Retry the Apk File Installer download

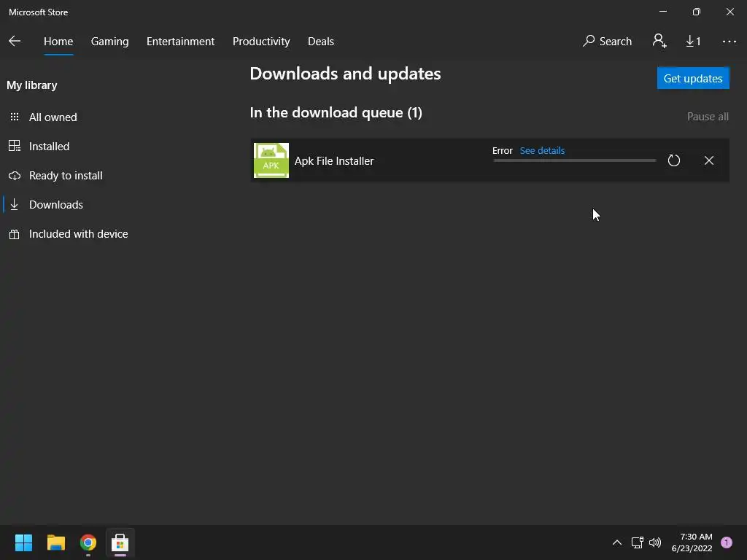pyautogui.click(x=673, y=160)
